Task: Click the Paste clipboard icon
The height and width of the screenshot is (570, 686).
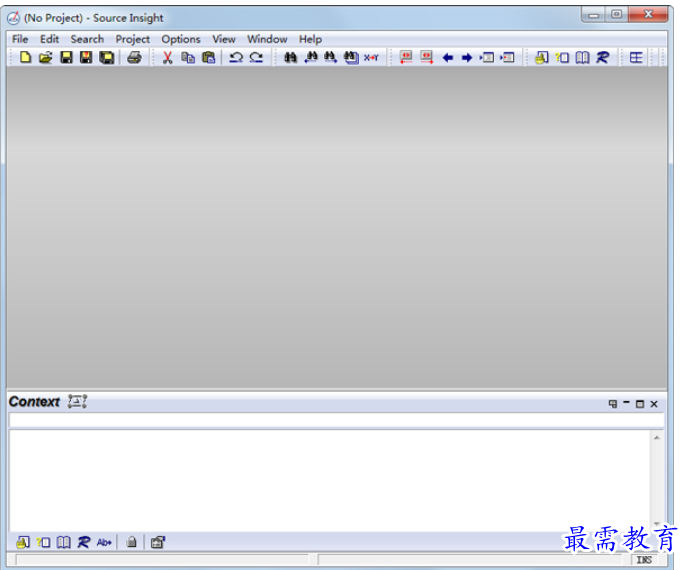Action: [209, 57]
